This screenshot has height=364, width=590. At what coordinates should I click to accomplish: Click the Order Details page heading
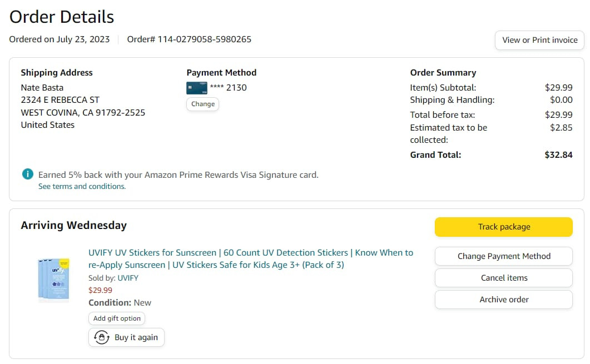click(x=62, y=17)
